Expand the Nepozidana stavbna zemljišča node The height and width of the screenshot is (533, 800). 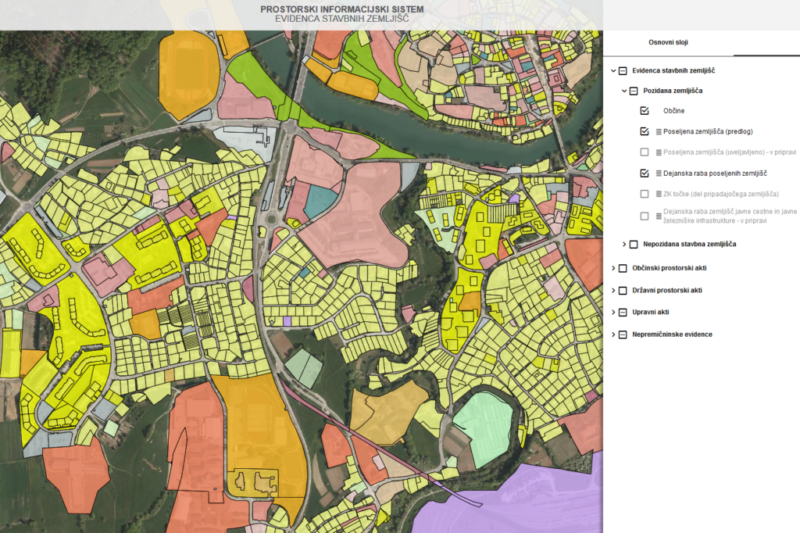624,244
